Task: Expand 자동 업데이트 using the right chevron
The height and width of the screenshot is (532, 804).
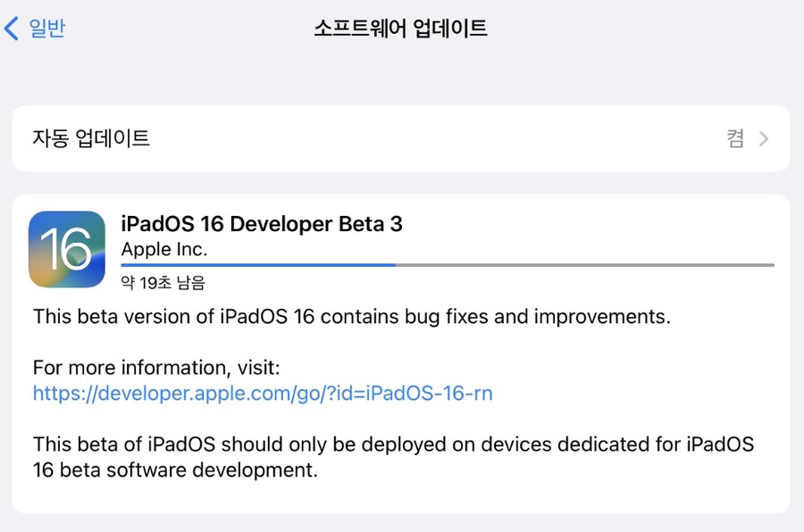Action: [764, 139]
